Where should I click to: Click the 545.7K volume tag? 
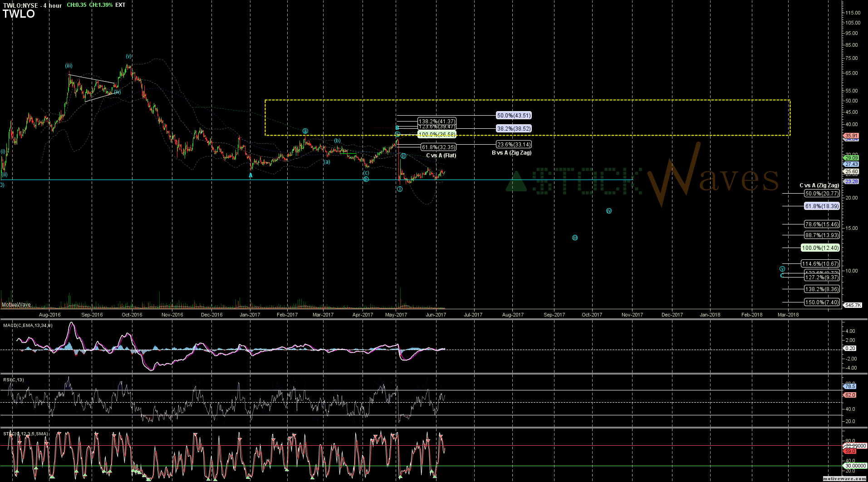(x=853, y=305)
